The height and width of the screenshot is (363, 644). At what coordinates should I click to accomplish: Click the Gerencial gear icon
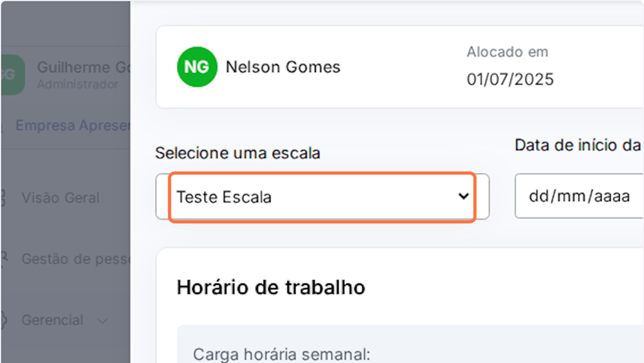click(5, 320)
